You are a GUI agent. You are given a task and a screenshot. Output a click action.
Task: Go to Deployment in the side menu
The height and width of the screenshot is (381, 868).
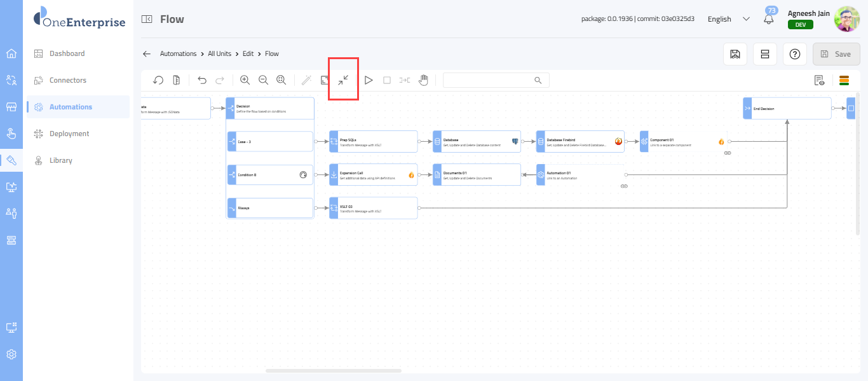[x=69, y=134]
